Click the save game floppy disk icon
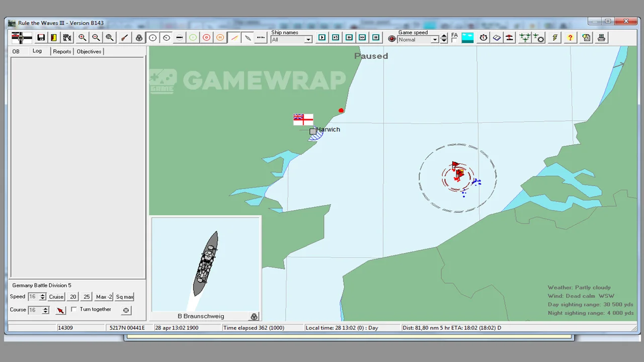This screenshot has height=362, width=644. tap(41, 38)
